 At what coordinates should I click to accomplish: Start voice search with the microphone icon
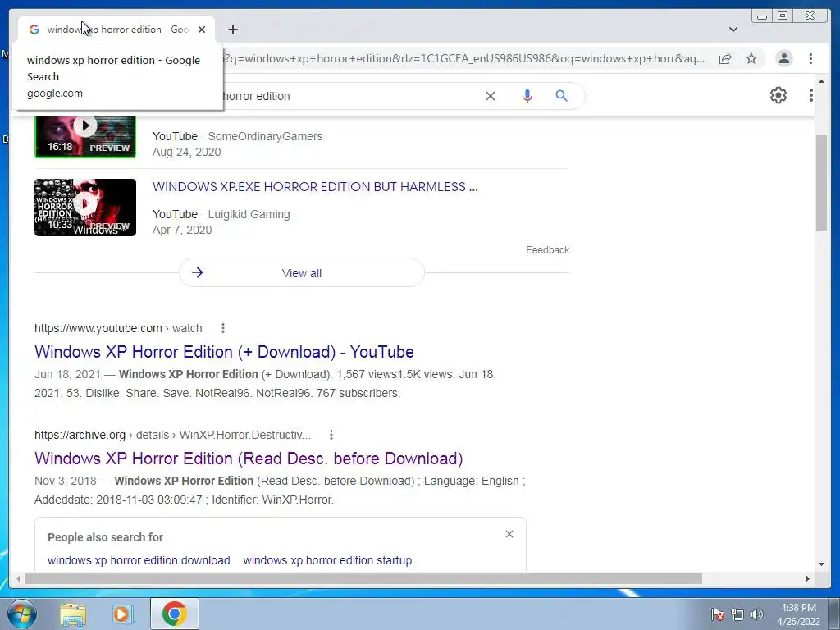click(x=527, y=96)
